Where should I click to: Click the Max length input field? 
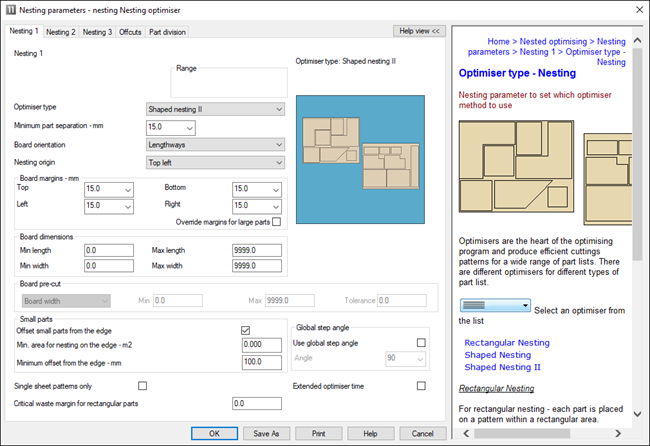coord(256,250)
